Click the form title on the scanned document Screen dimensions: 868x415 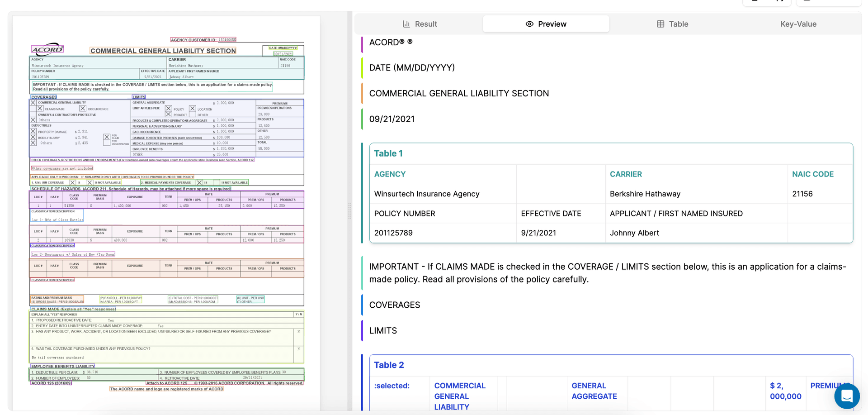[x=163, y=51]
